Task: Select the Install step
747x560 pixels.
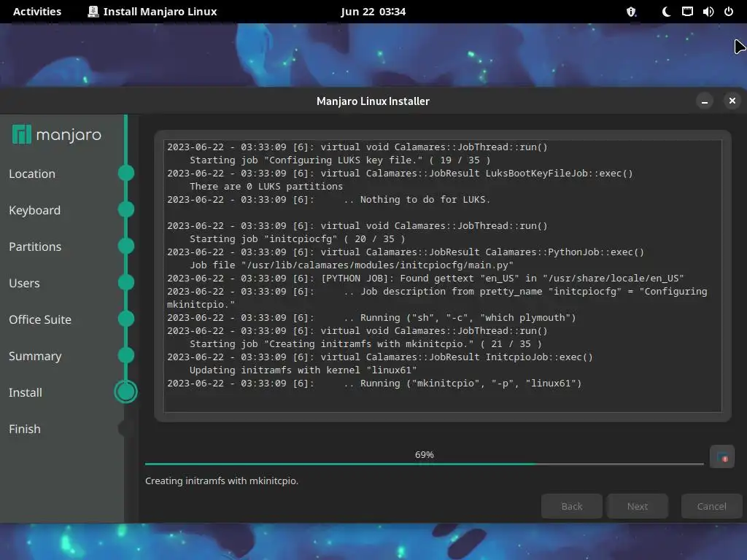Action: click(x=26, y=392)
